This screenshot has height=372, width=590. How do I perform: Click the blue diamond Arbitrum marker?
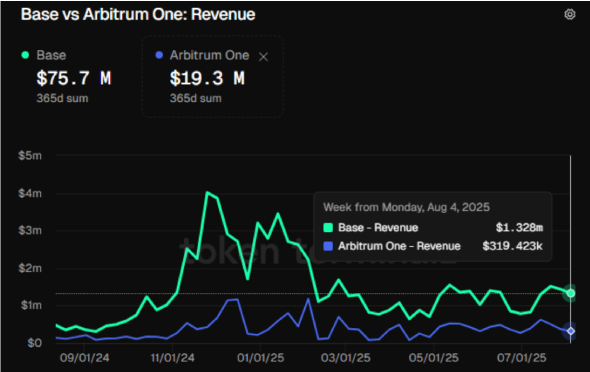(x=571, y=331)
